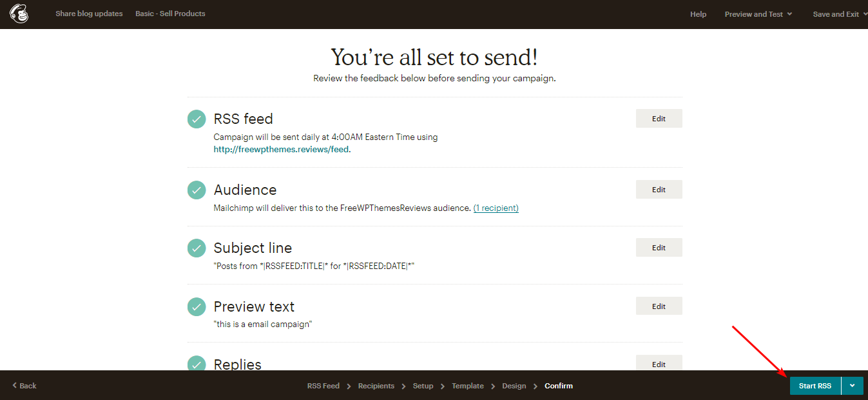The image size is (868, 400).
Task: Edit the Preview text section
Action: 659,306
